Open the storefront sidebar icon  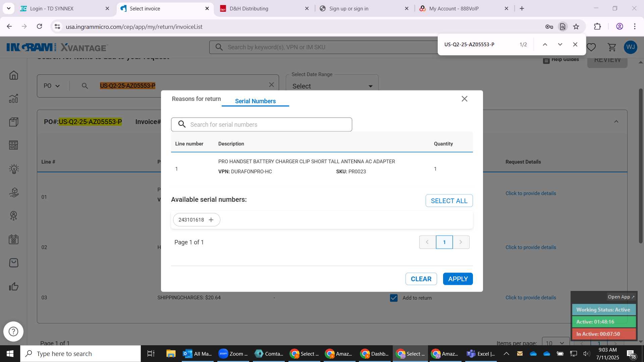coord(14,145)
